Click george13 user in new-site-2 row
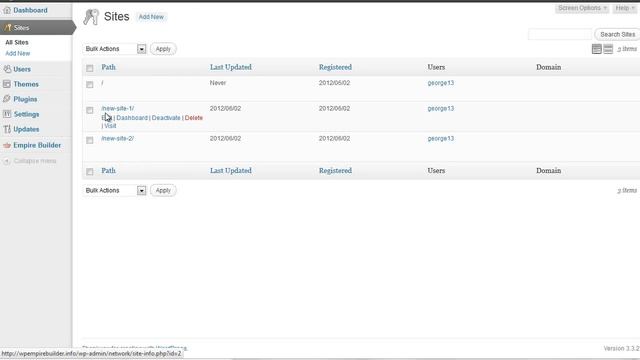Viewport: 640px width, 360px height. pos(441,139)
